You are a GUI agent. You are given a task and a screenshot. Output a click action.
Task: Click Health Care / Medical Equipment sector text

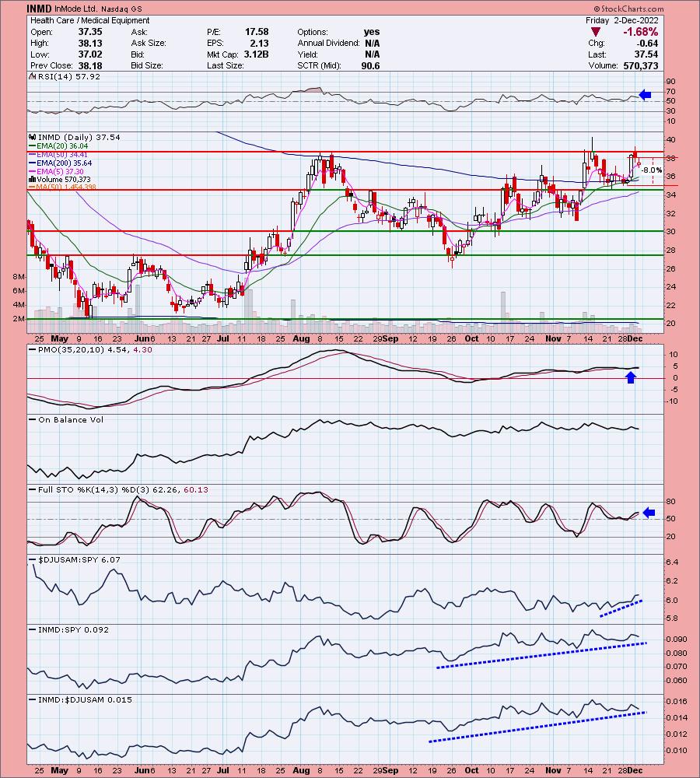[x=89, y=20]
